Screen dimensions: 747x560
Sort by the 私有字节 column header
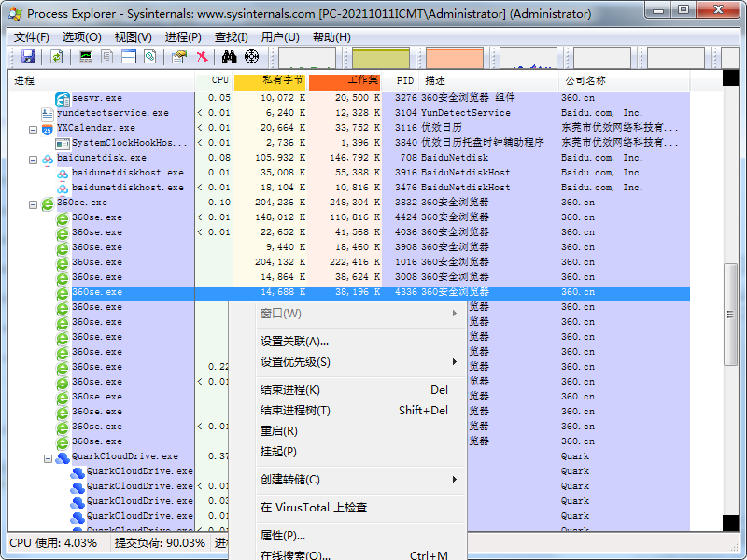point(270,80)
